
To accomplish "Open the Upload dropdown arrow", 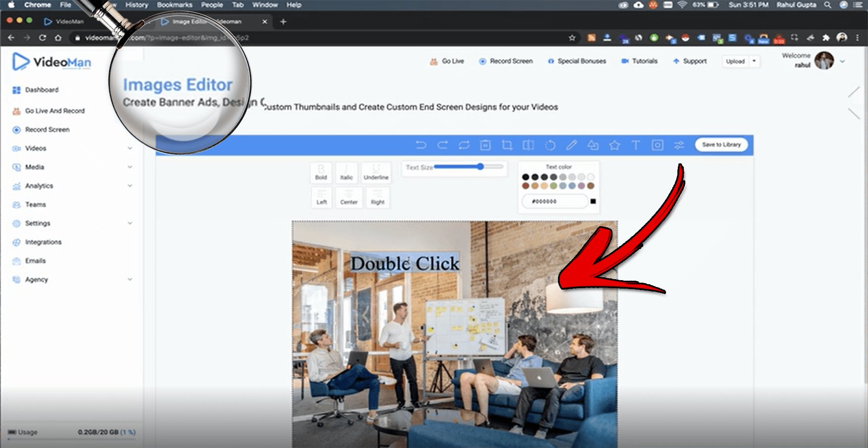I will point(754,61).
